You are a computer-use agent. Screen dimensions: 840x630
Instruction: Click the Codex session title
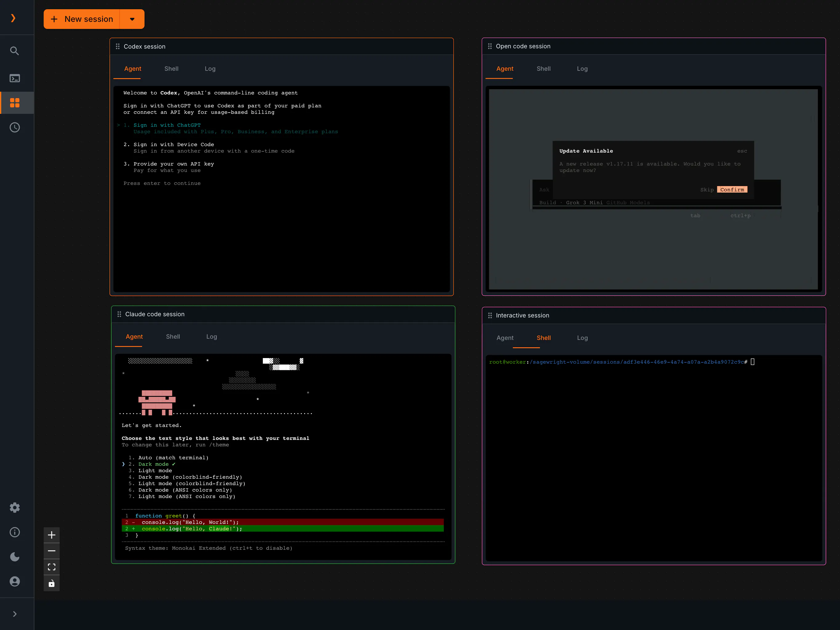144,46
